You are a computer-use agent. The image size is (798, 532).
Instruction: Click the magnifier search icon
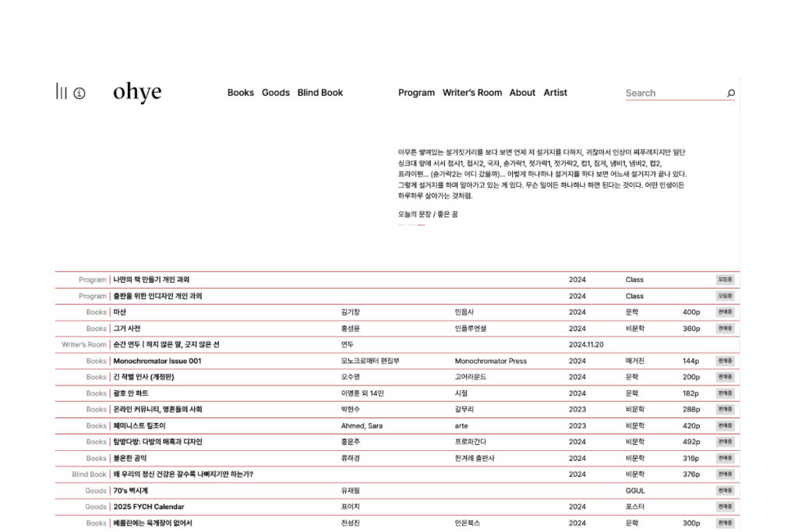[x=731, y=93]
